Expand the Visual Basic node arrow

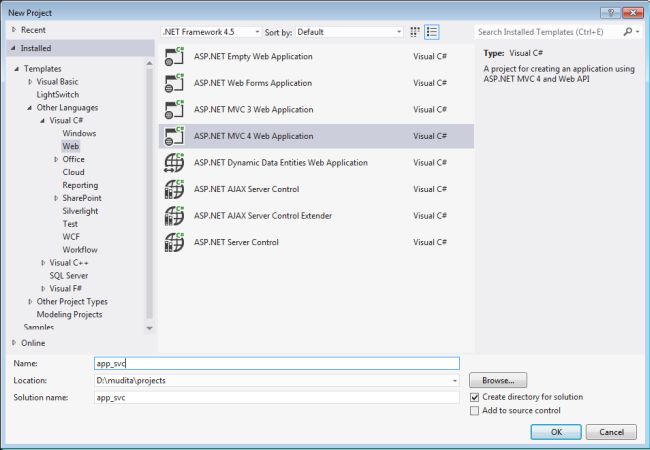pos(30,82)
